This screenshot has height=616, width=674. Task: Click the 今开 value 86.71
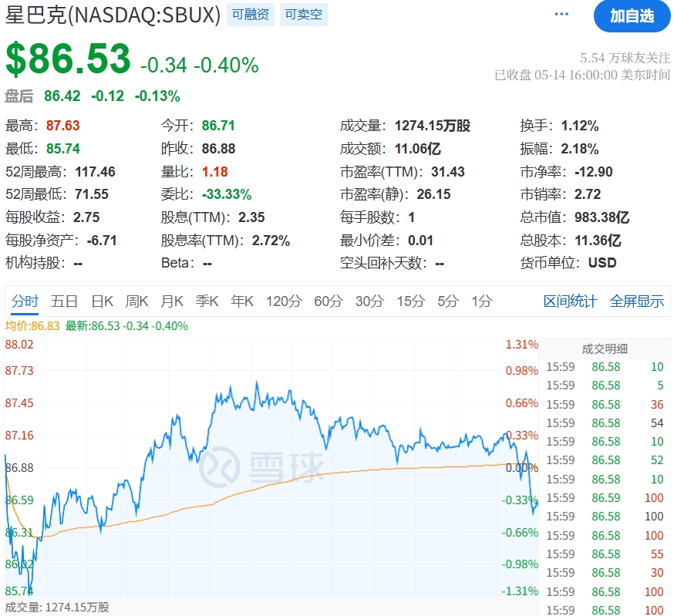[218, 126]
